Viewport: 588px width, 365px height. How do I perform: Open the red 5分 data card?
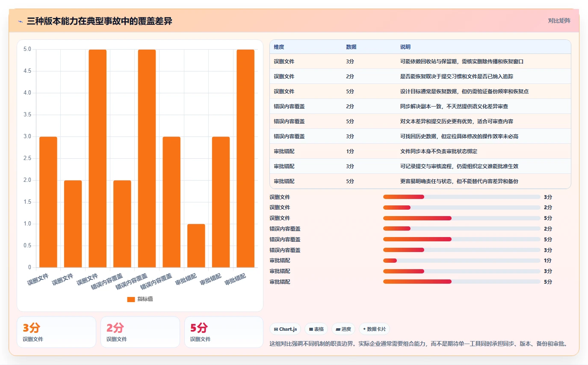[224, 332]
